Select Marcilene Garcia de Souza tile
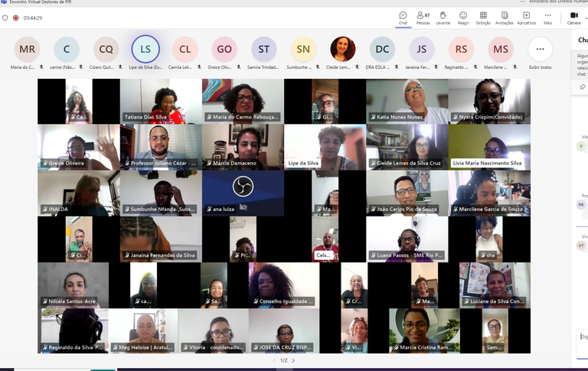 [x=489, y=194]
